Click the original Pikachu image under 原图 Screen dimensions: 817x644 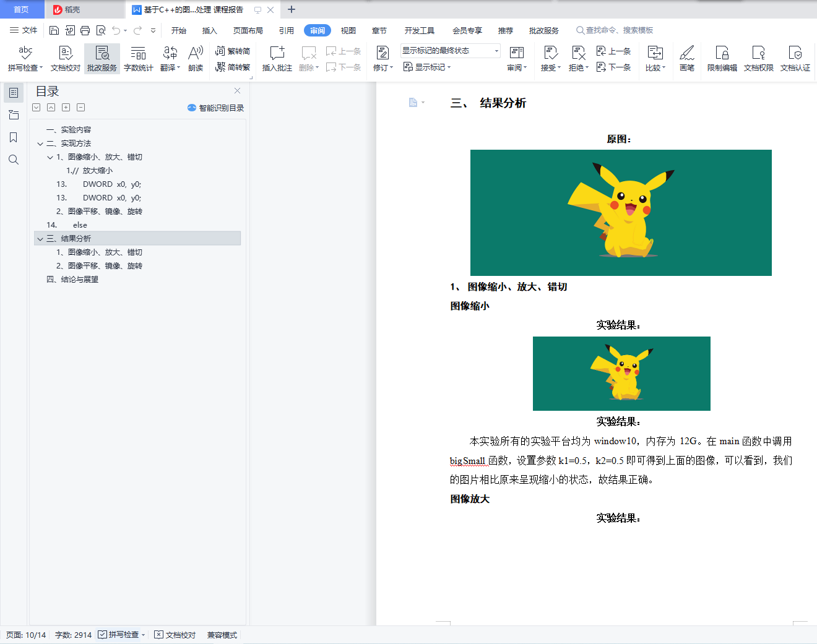pyautogui.click(x=621, y=213)
